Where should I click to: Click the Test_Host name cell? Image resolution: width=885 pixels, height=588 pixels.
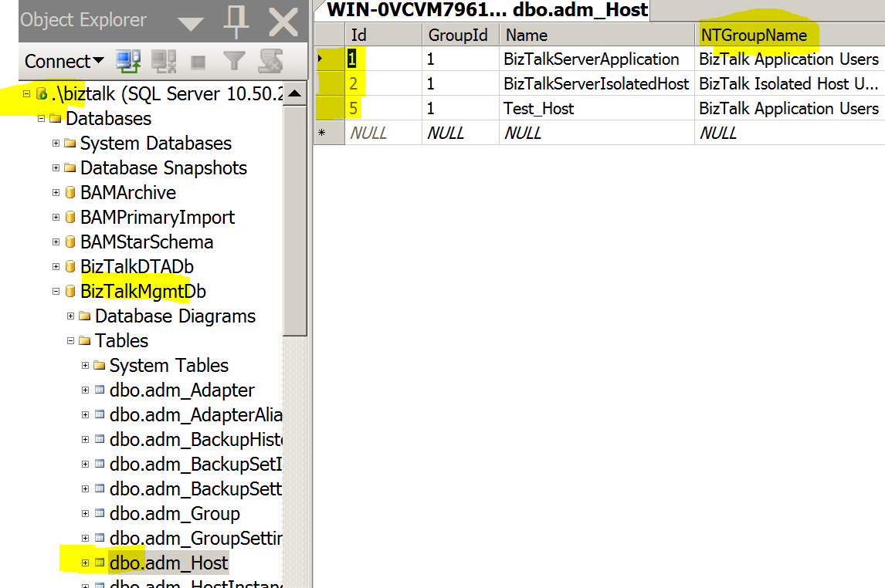(597, 108)
